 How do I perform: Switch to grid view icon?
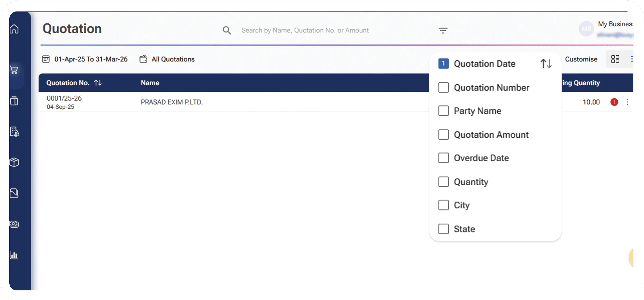click(615, 59)
